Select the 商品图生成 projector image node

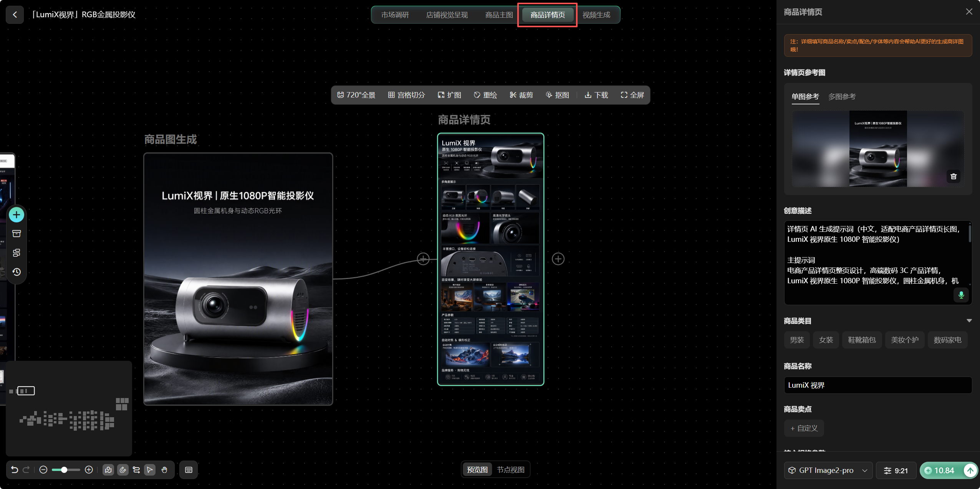(238, 279)
